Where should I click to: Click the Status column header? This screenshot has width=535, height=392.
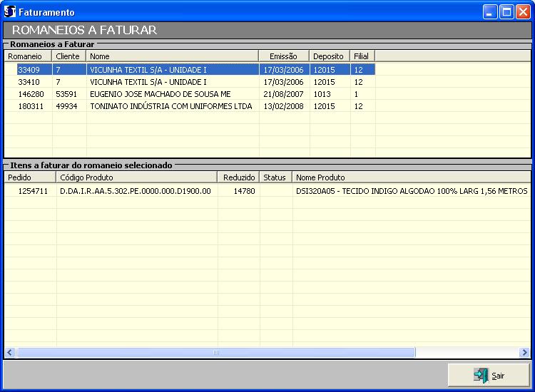pyautogui.click(x=275, y=177)
